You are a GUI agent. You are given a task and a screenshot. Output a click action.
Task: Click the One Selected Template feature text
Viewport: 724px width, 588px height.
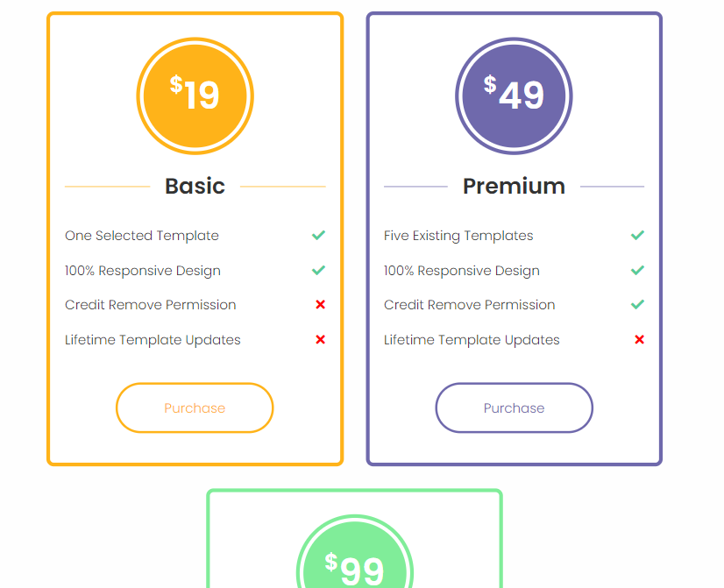(142, 236)
